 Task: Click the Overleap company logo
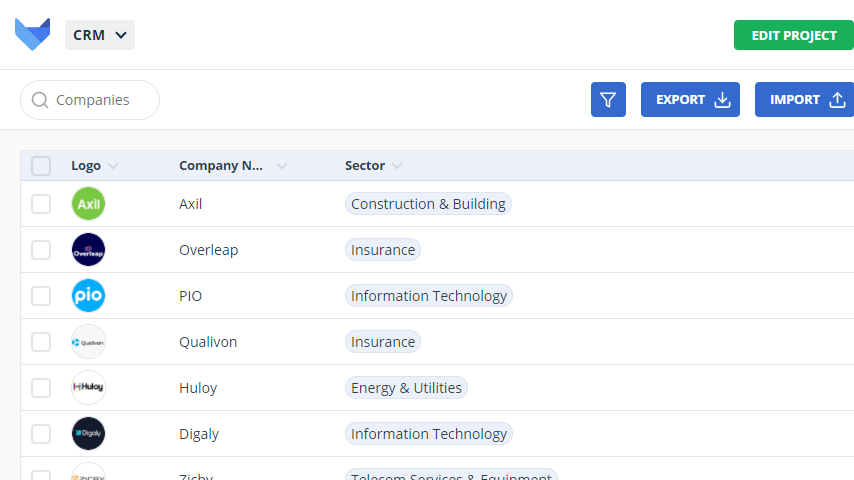tap(88, 250)
